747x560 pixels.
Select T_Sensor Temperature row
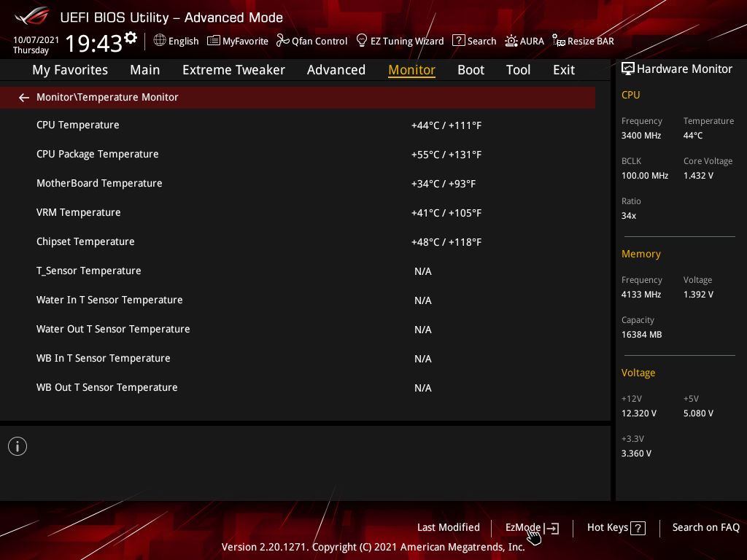tap(298, 271)
